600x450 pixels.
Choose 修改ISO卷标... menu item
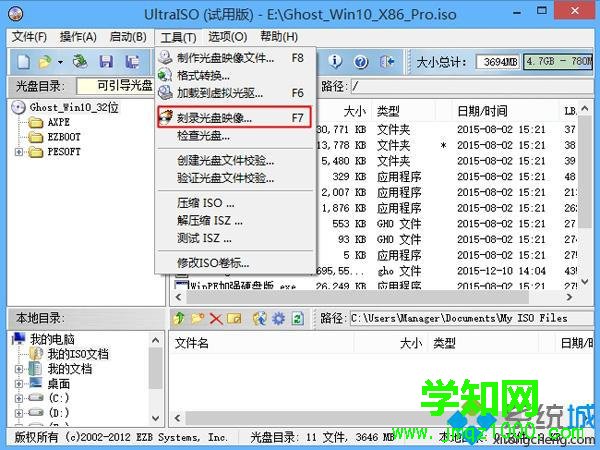pos(235,263)
